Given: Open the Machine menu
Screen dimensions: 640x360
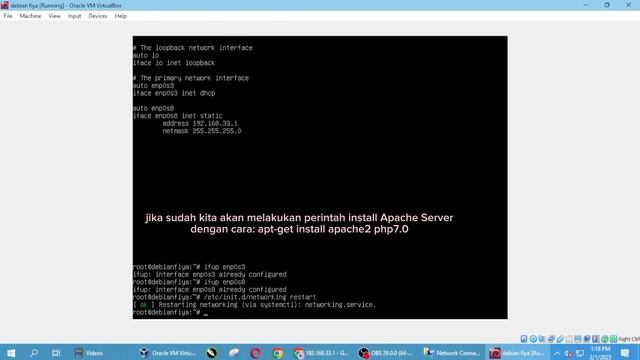Looking at the screenshot, I should pyautogui.click(x=30, y=16).
